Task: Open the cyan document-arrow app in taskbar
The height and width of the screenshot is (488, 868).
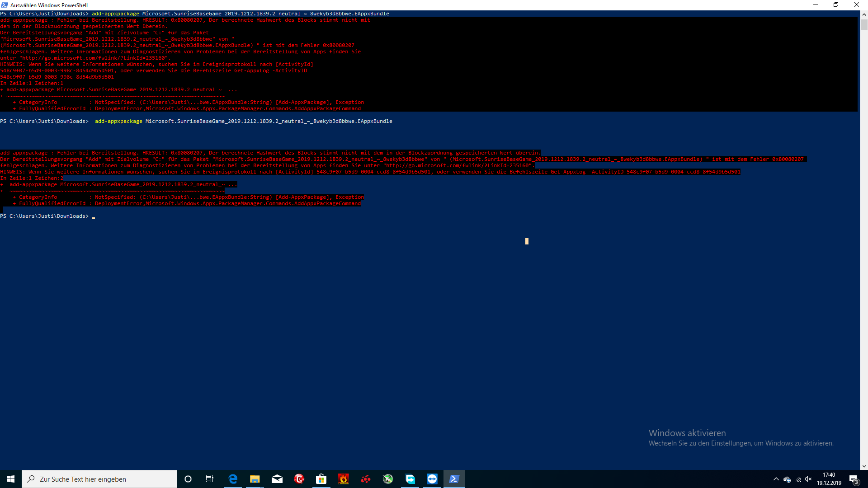Action: point(410,479)
